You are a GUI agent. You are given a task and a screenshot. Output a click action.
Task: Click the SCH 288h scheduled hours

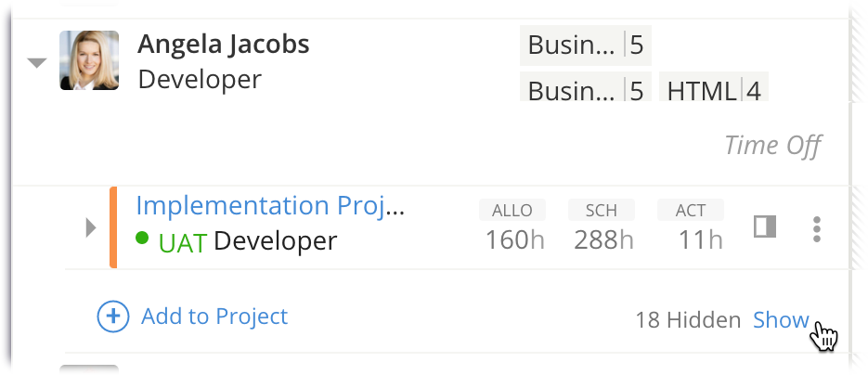[x=602, y=227]
